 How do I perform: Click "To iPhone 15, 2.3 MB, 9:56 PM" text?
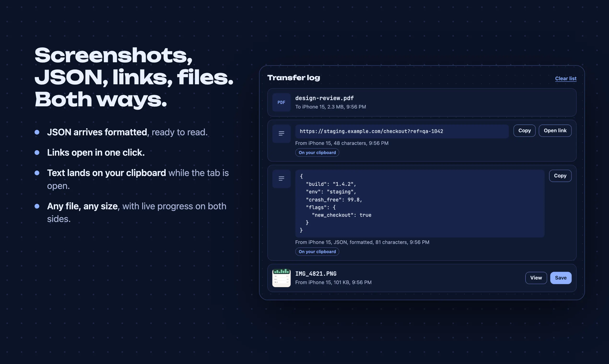[331, 107]
